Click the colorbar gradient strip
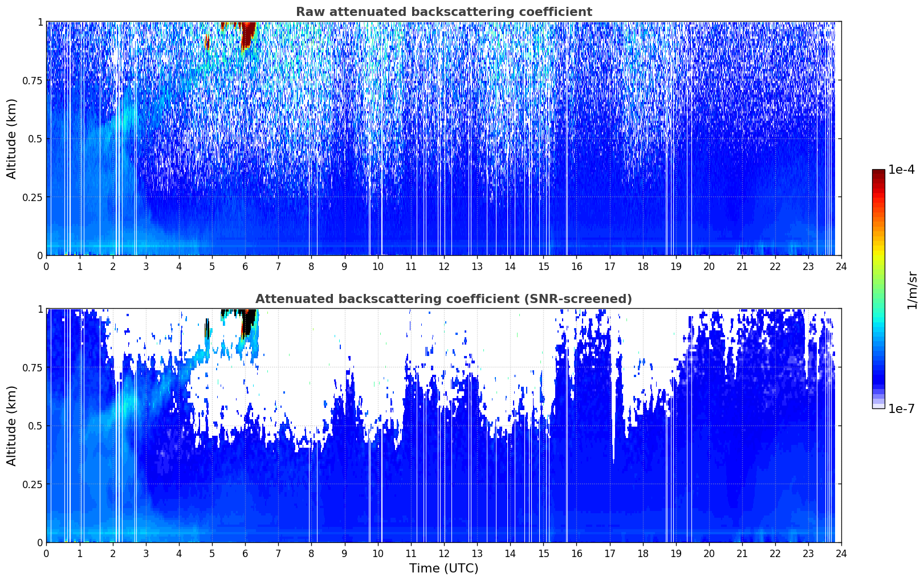924x581 pixels. point(878,289)
